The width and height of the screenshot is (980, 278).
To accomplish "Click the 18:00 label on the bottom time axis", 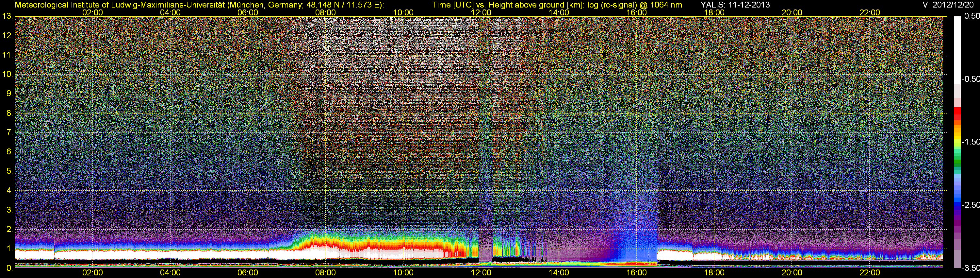I will 714,273.
